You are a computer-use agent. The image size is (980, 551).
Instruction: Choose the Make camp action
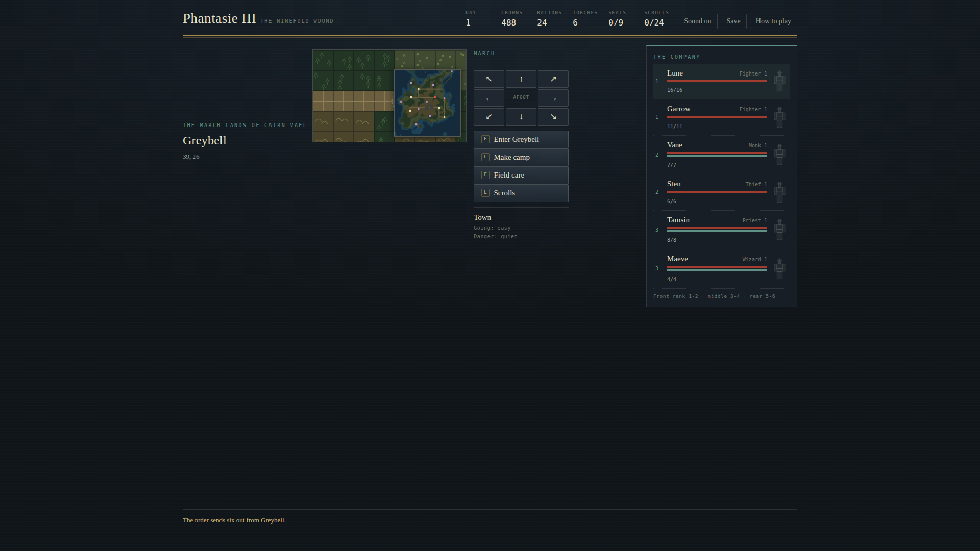[521, 157]
